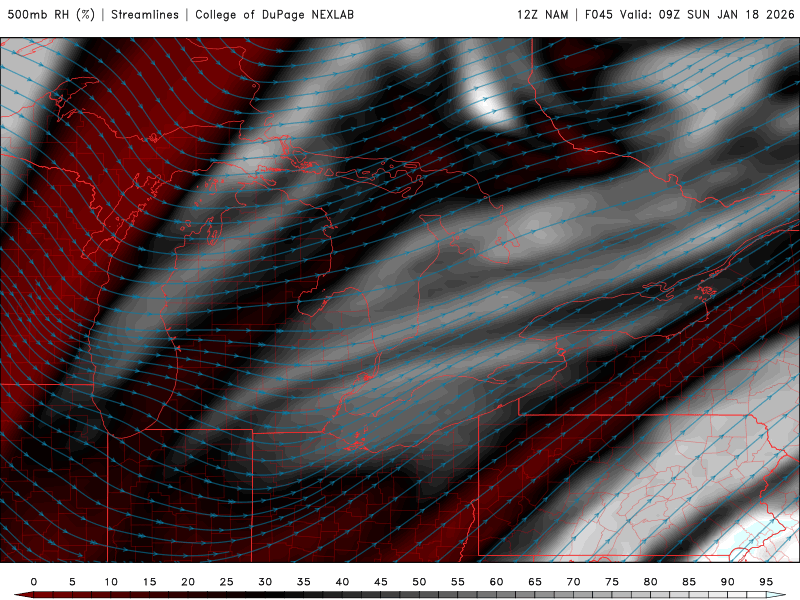
Task: Click the "09Z SUN JAN 18 2026" valid time
Action: [727, 15]
